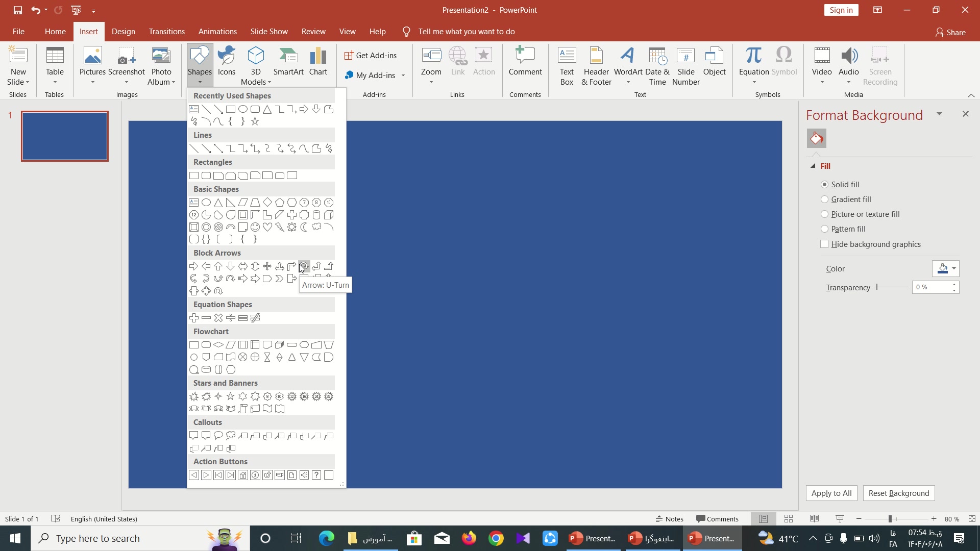Image resolution: width=980 pixels, height=551 pixels.
Task: Enable Hide background graphics checkbox
Action: click(824, 244)
